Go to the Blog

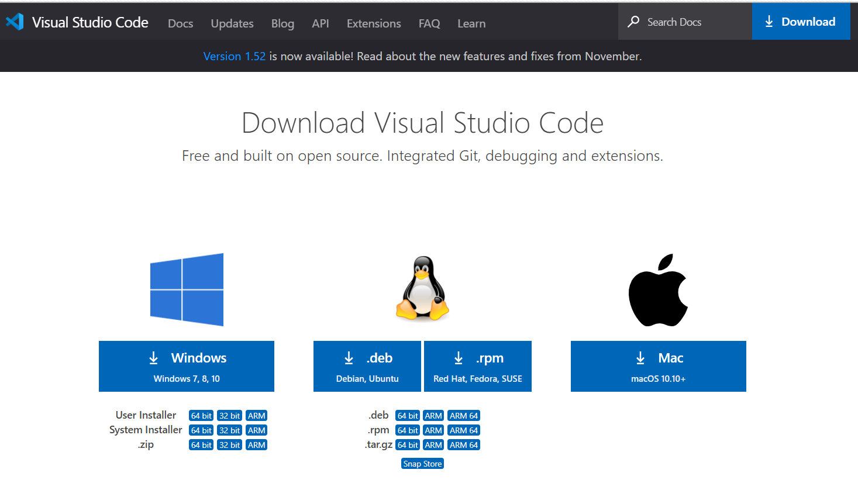(x=282, y=23)
